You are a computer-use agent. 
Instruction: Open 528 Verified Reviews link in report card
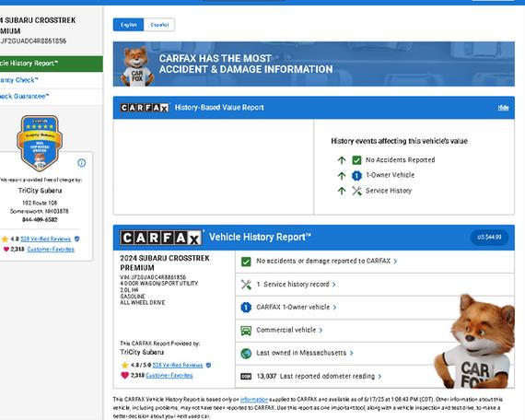click(x=178, y=365)
